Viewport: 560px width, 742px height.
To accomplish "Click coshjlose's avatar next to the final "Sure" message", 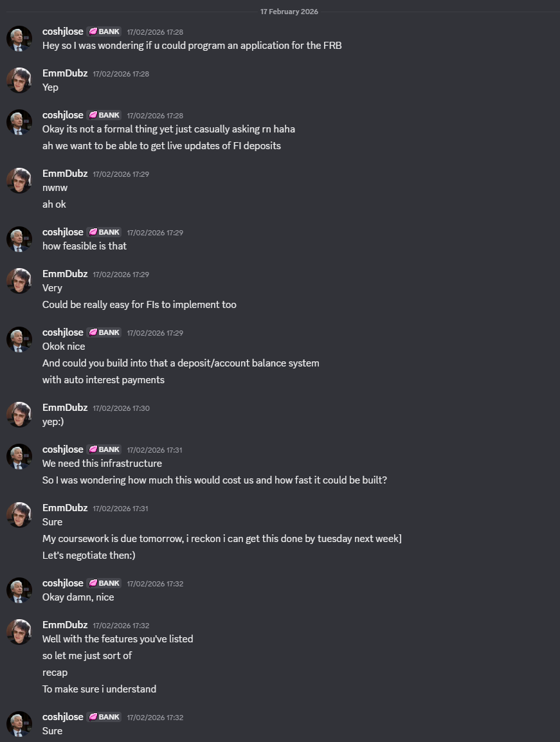I will click(19, 724).
